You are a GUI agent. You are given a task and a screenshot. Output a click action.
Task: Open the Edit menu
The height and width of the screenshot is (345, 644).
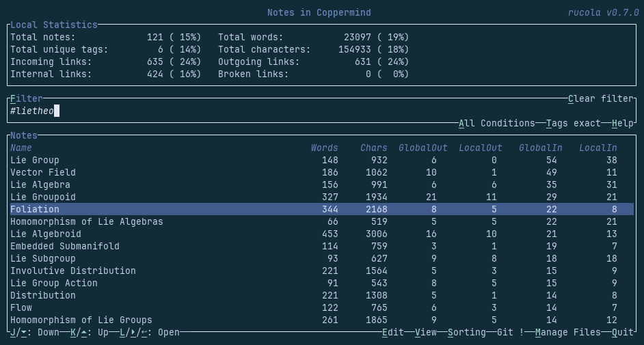(x=393, y=332)
